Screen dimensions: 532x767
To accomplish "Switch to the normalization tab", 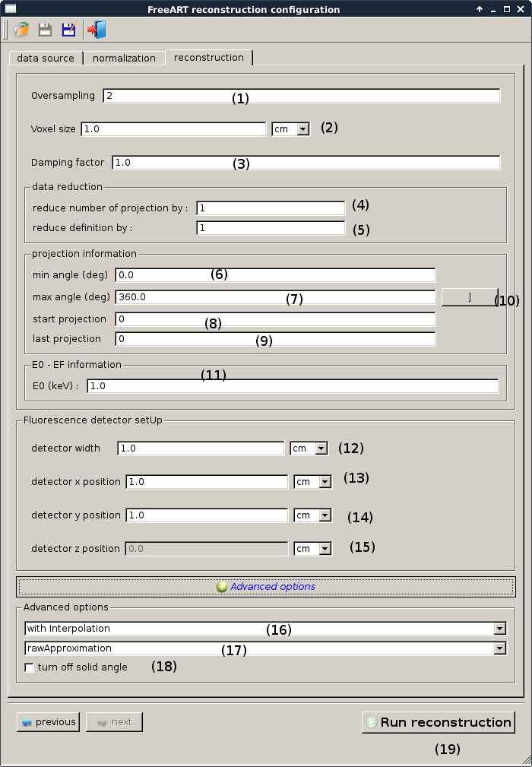I will coord(124,59).
